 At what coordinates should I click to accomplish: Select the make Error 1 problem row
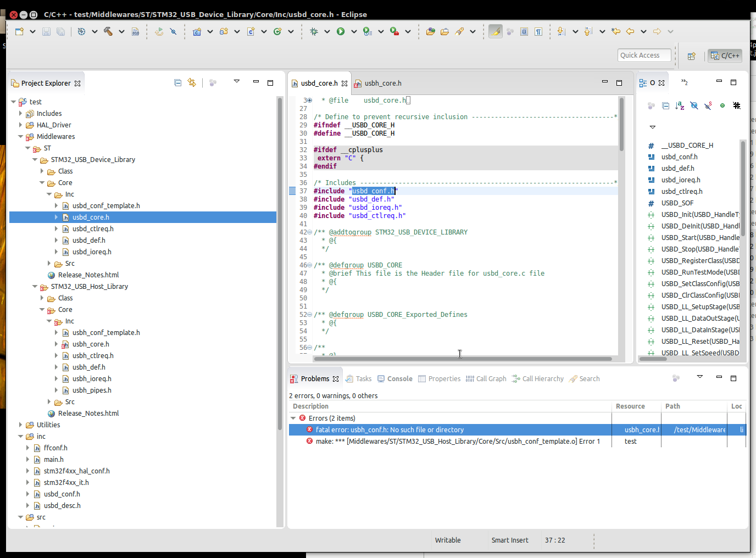(x=457, y=442)
